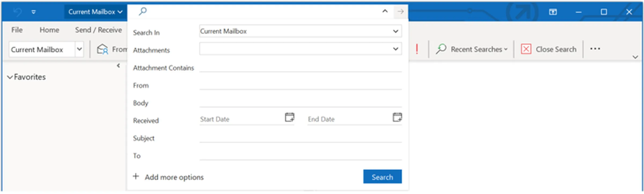This screenshot has height=194, width=644.
Task: Click the Current Mailbox ribbon field
Action: click(x=42, y=49)
